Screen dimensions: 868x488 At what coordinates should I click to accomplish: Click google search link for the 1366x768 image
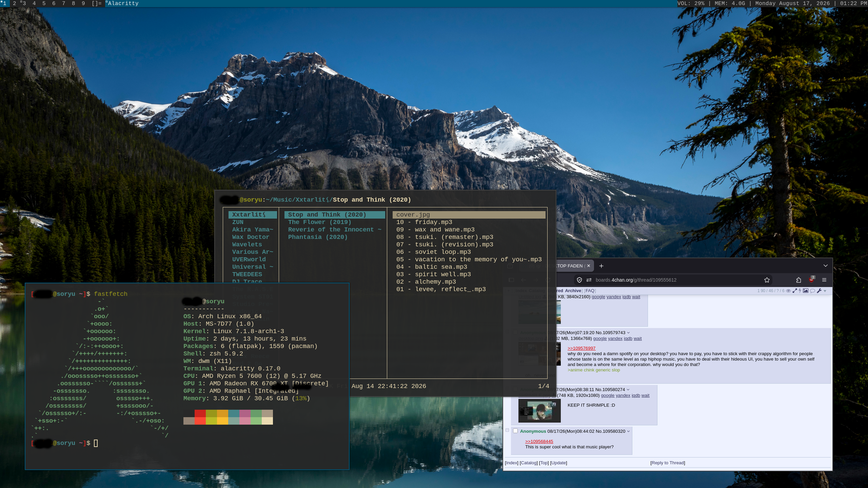600,339
